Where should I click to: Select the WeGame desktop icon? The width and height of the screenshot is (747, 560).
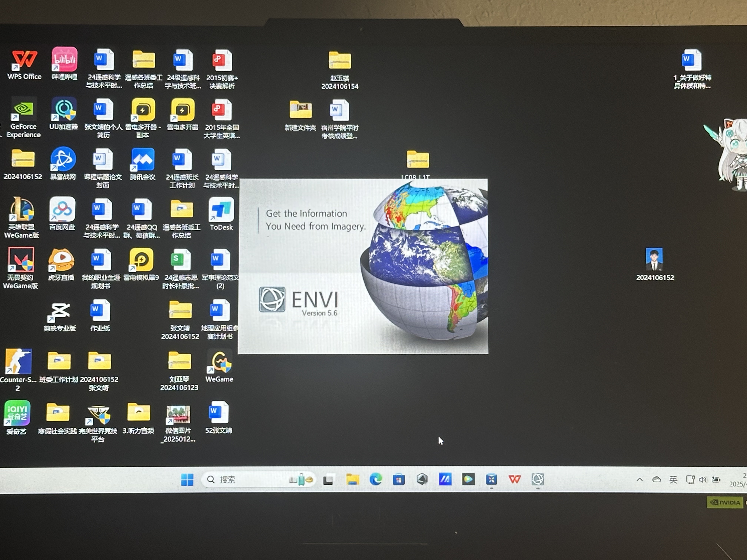tap(220, 362)
